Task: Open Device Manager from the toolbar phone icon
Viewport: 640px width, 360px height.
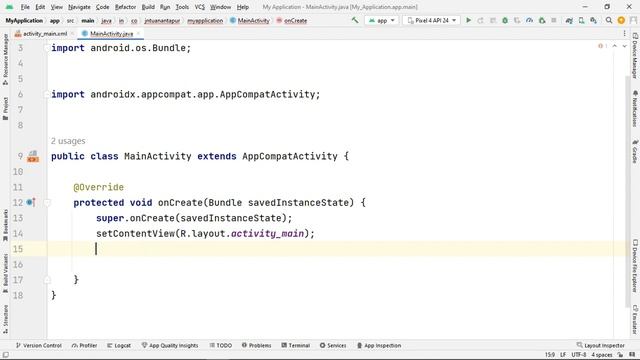Action: point(581,20)
